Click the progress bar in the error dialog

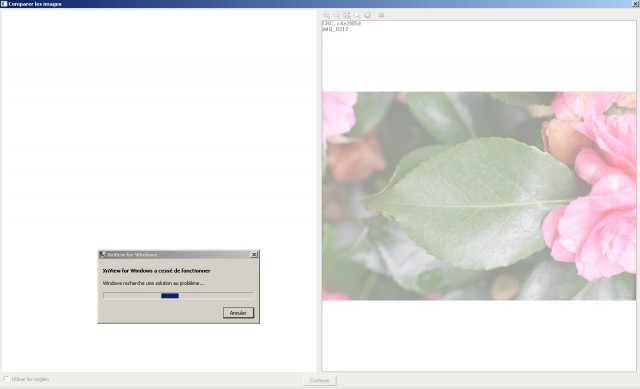(x=178, y=296)
